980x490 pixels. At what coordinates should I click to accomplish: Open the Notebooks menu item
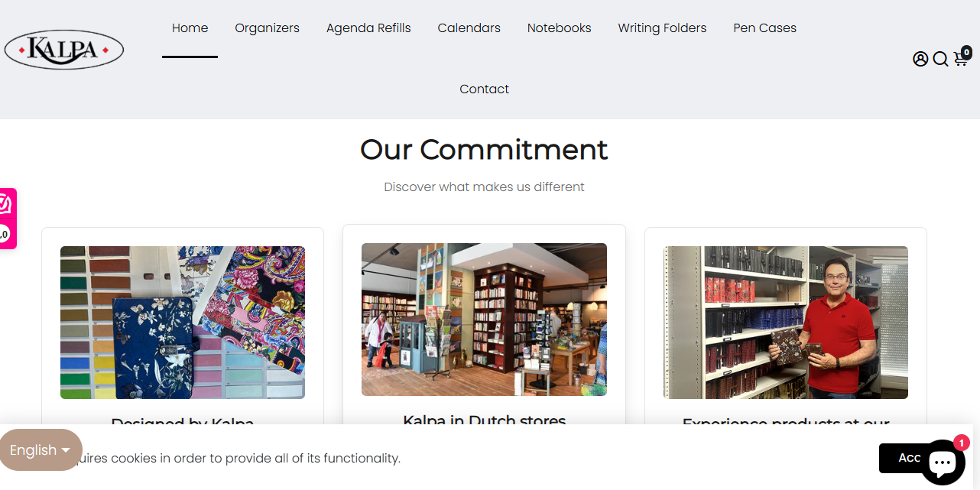tap(559, 28)
